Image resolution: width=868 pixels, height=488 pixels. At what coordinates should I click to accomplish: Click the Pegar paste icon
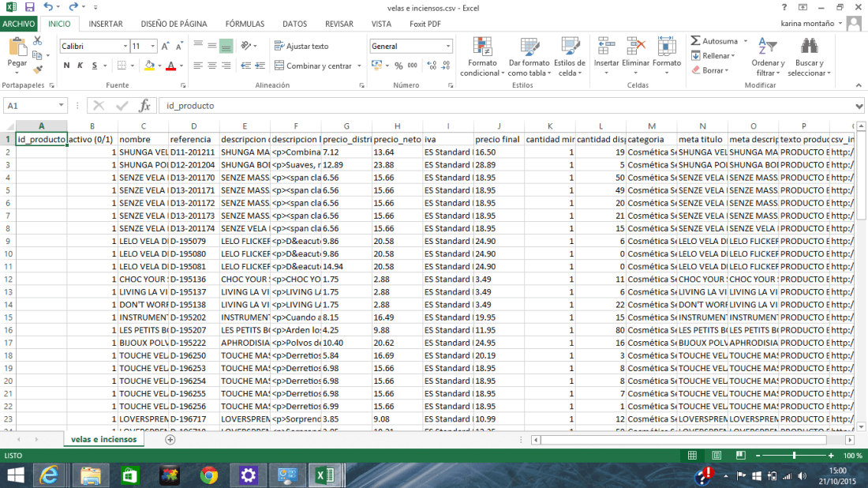click(x=17, y=47)
